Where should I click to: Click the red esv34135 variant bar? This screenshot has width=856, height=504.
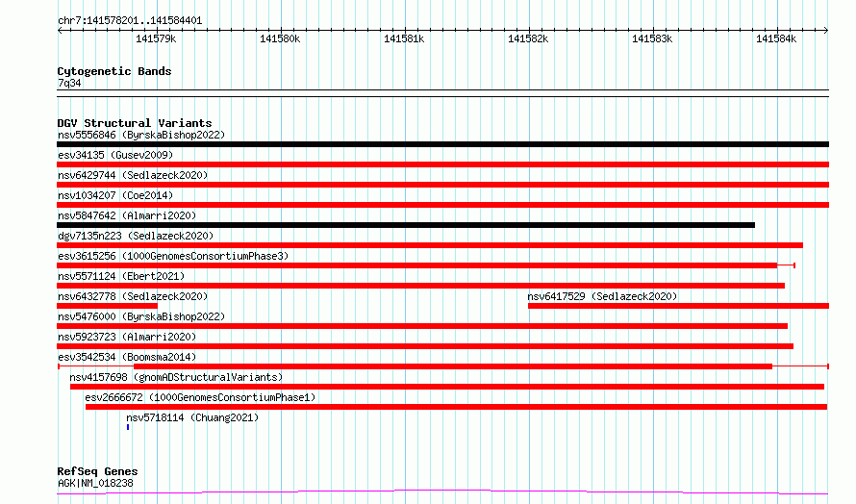tap(442, 164)
